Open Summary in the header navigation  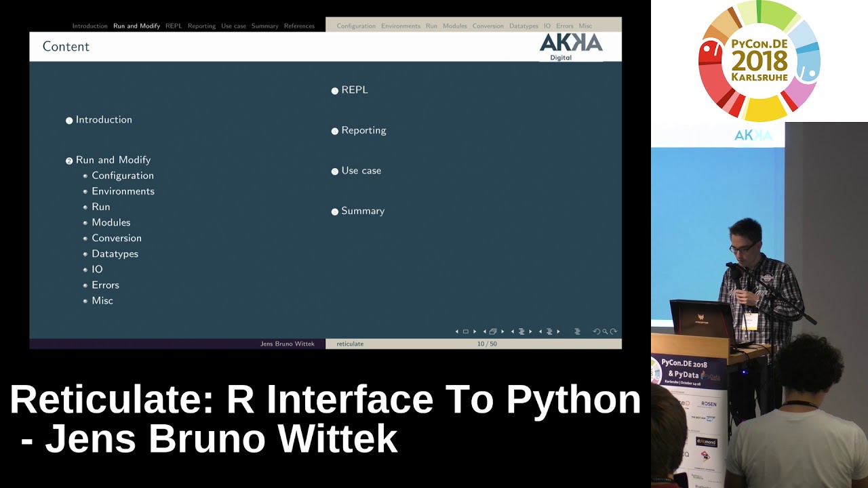pos(265,26)
